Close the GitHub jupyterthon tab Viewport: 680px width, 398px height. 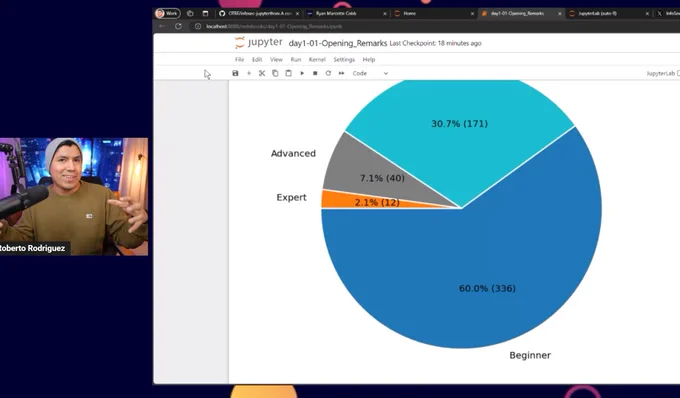(x=297, y=14)
